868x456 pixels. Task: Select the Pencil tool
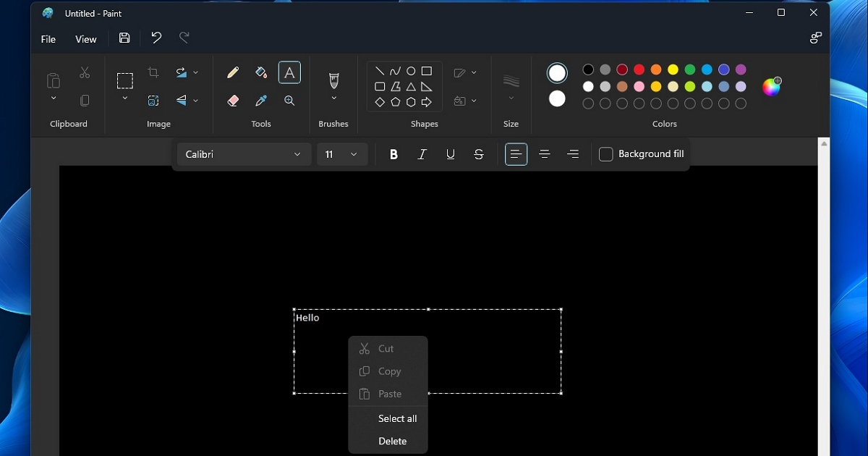233,72
